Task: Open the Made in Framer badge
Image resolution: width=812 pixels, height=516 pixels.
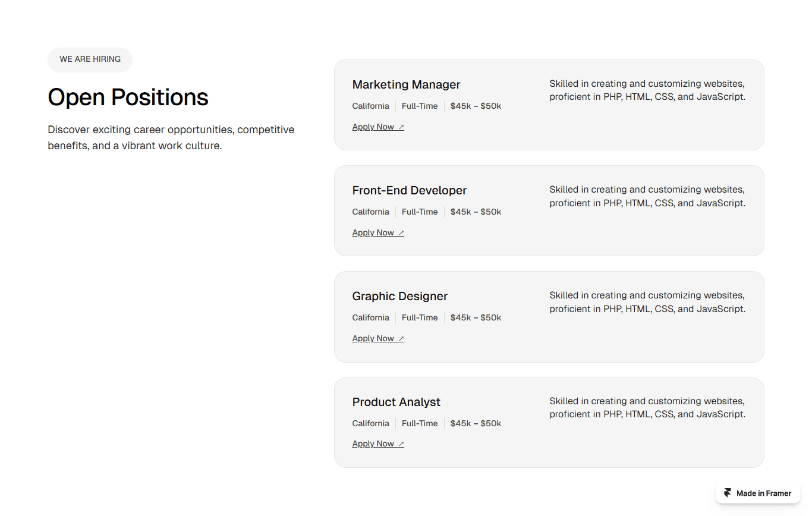Action: click(758, 493)
